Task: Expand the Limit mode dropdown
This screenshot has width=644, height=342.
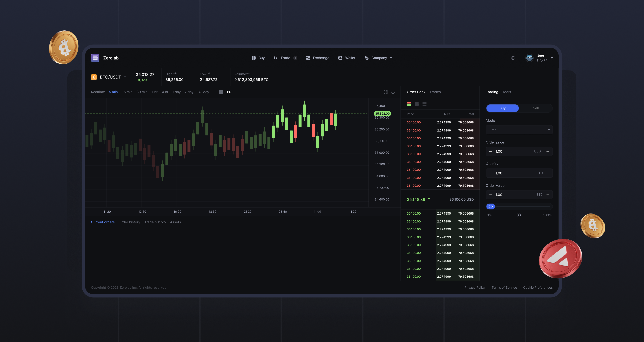Action: pos(519,130)
